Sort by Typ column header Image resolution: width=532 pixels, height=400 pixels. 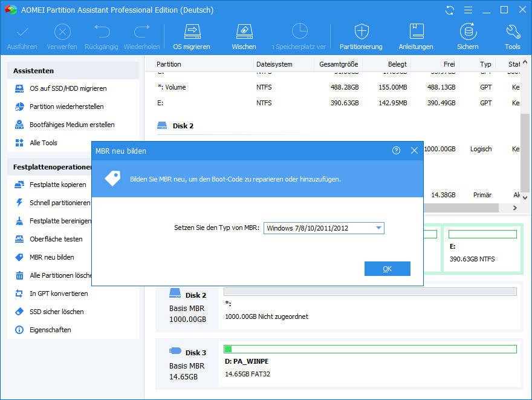coord(485,64)
